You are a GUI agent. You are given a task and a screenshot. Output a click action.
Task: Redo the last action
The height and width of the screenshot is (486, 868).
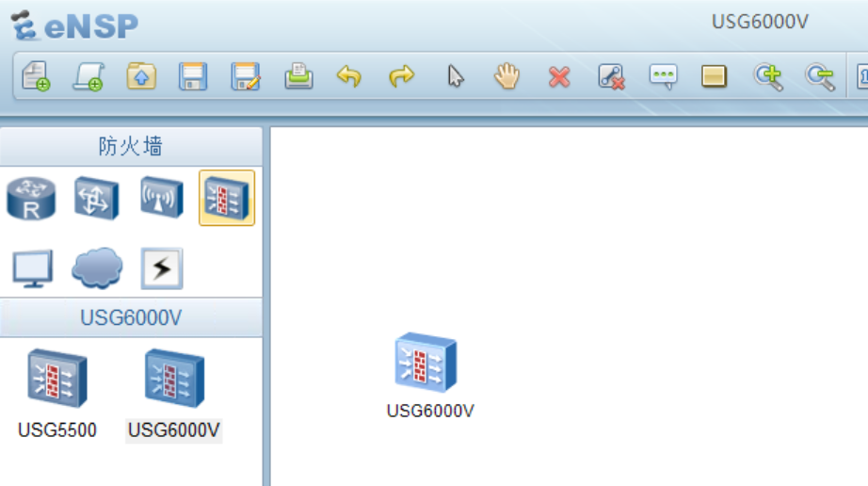401,76
